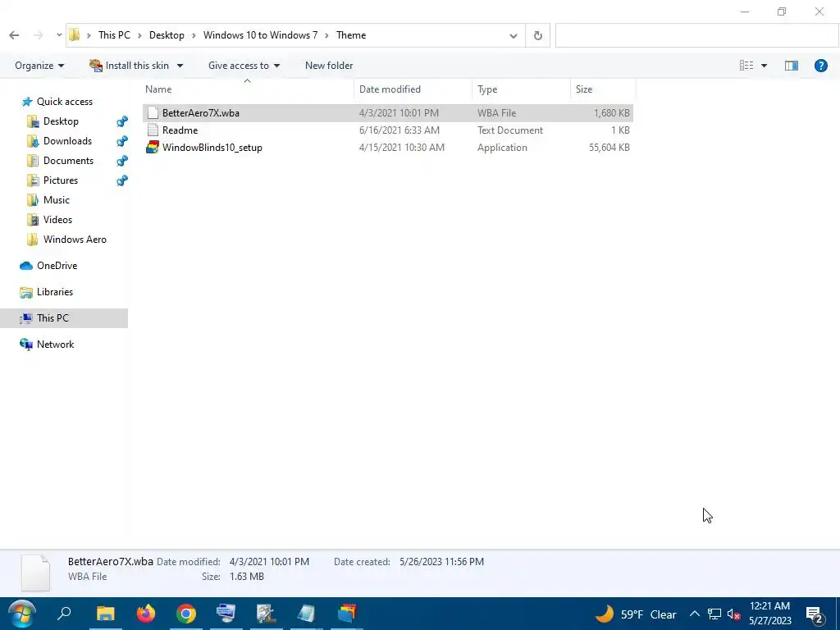The image size is (840, 630).
Task: Click pin icon beside Documents
Action: click(122, 161)
